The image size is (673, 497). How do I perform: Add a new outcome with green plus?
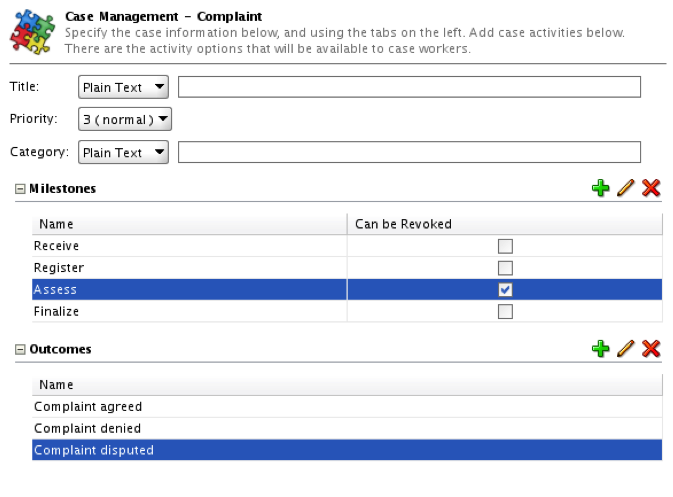(600, 348)
